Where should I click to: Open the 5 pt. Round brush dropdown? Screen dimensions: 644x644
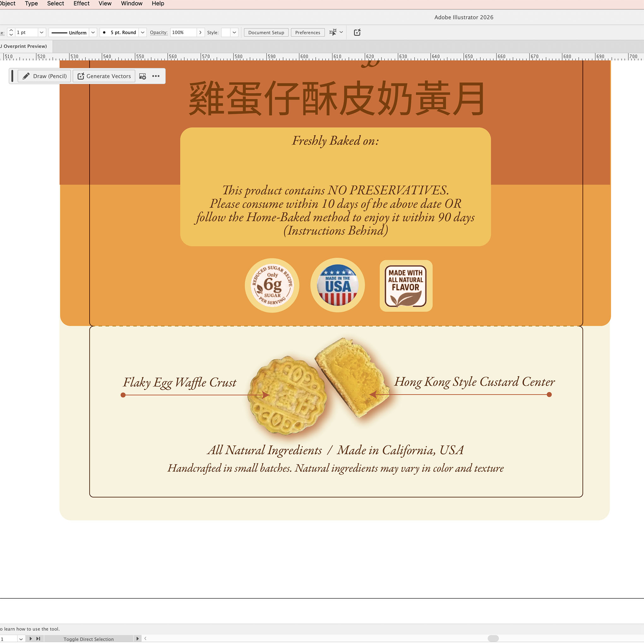click(143, 32)
